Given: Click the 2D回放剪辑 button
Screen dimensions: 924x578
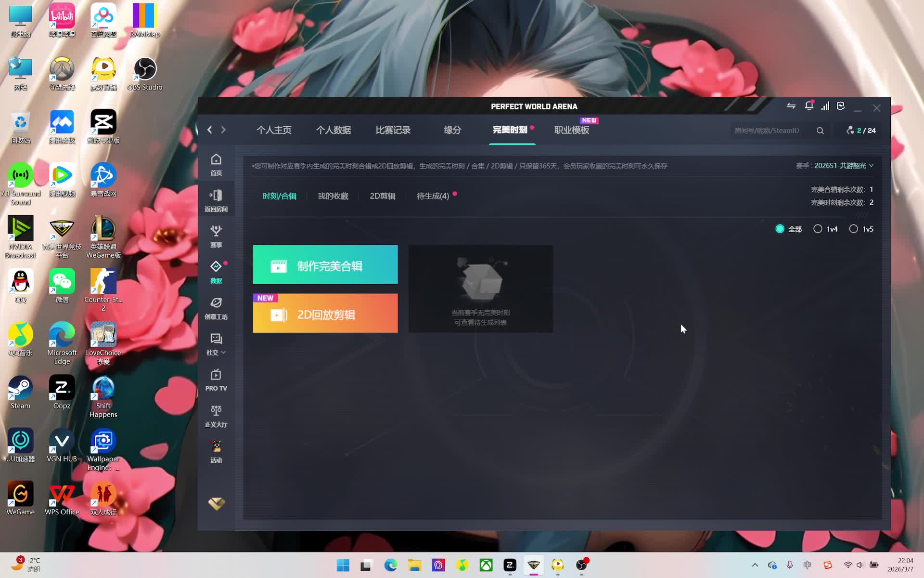Looking at the screenshot, I should [325, 314].
